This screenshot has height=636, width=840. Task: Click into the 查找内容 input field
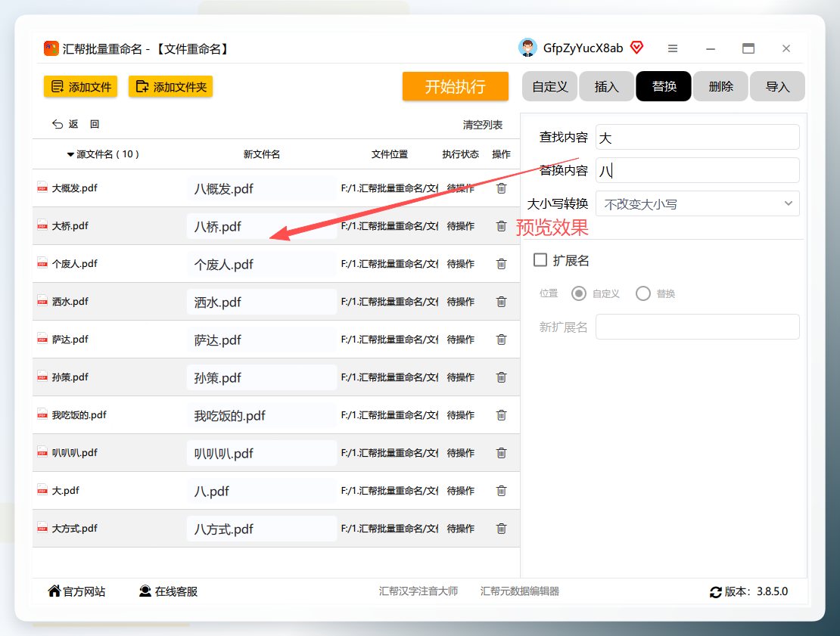pyautogui.click(x=698, y=138)
